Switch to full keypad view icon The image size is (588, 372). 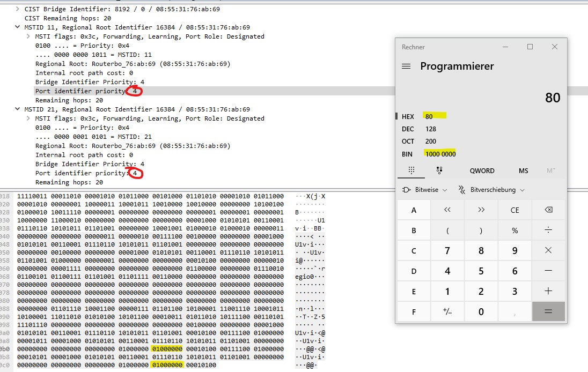411,170
